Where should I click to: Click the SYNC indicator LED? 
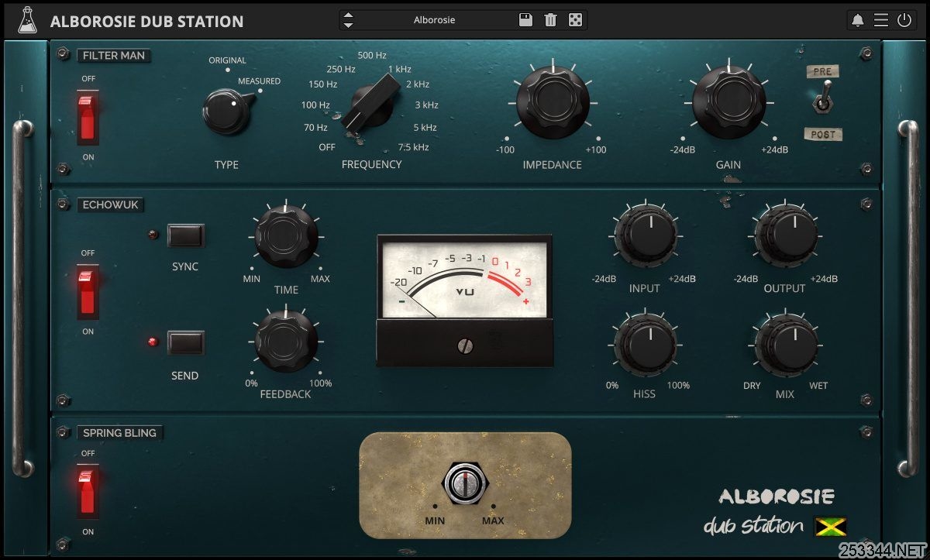[x=153, y=234]
